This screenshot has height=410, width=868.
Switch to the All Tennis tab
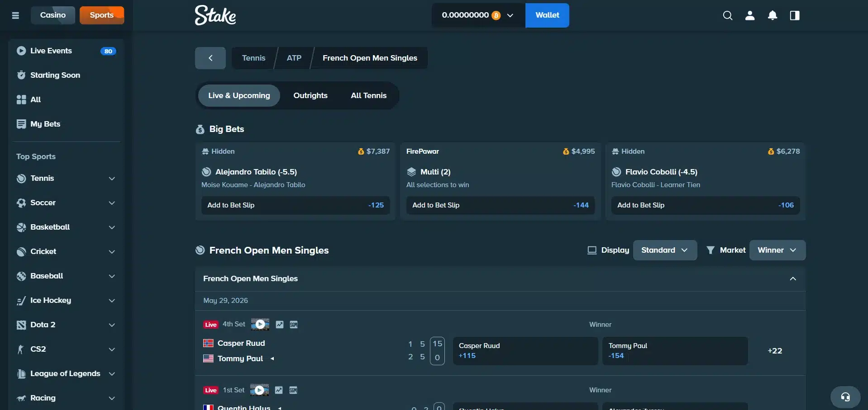pos(369,95)
